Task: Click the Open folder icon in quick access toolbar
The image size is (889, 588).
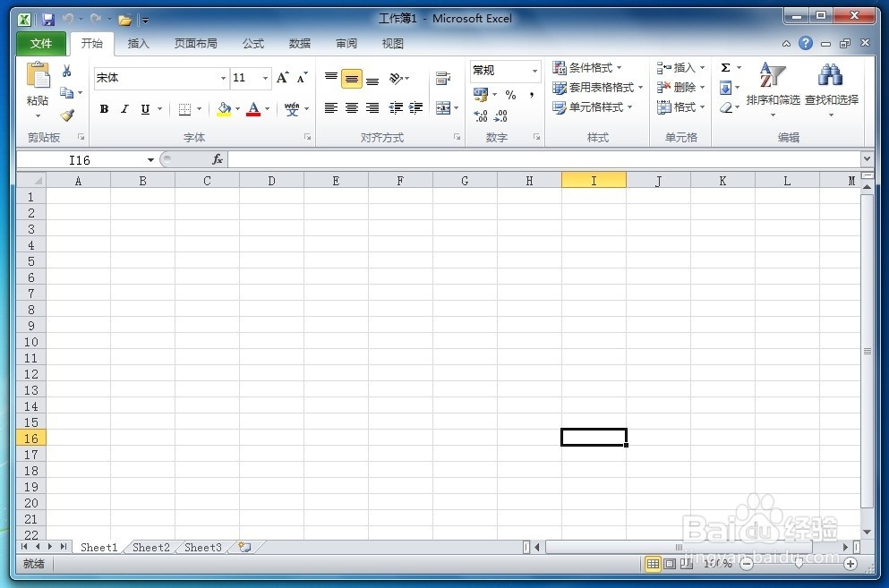Action: tap(124, 21)
